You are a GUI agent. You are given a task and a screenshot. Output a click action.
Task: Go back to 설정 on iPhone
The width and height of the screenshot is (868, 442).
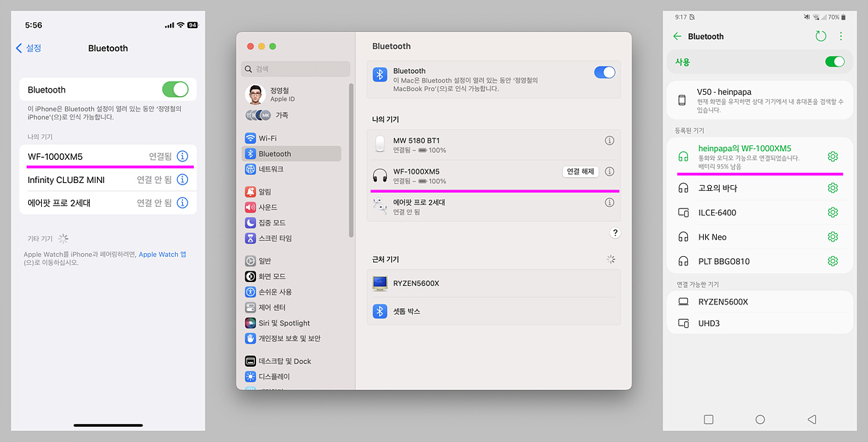coord(29,48)
